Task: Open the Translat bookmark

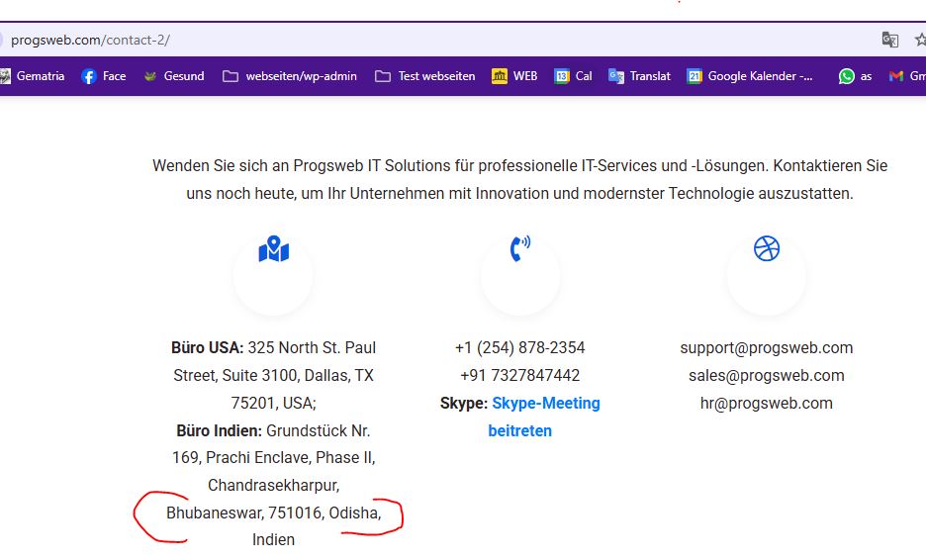Action: (639, 76)
